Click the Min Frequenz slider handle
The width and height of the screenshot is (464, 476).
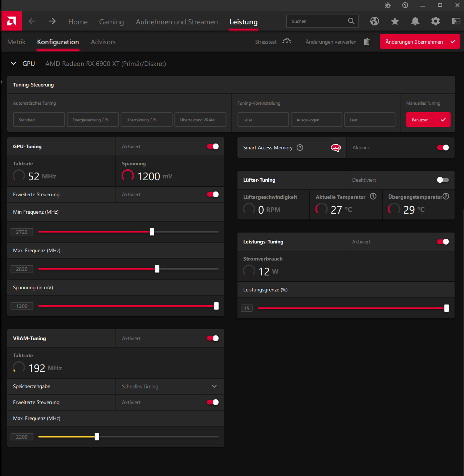click(152, 232)
